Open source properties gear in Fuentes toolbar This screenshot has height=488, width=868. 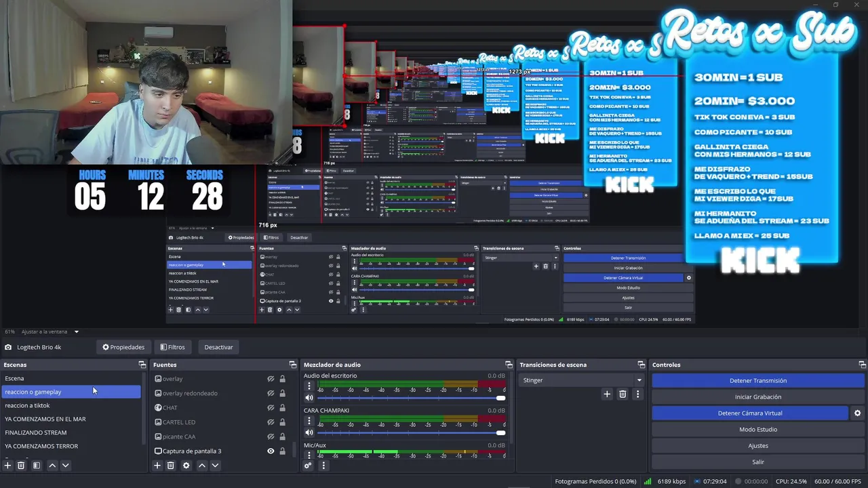pos(186,466)
